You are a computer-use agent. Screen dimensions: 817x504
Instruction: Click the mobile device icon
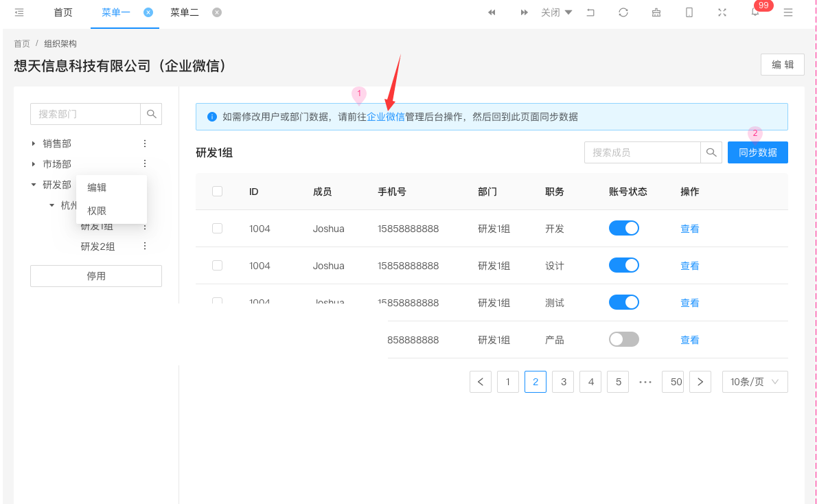pos(689,12)
